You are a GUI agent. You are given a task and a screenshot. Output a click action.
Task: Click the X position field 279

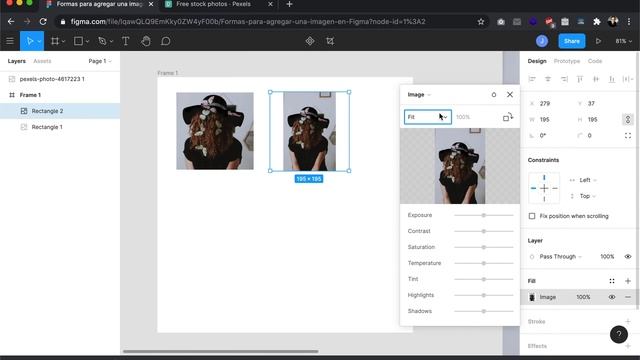tap(549, 103)
